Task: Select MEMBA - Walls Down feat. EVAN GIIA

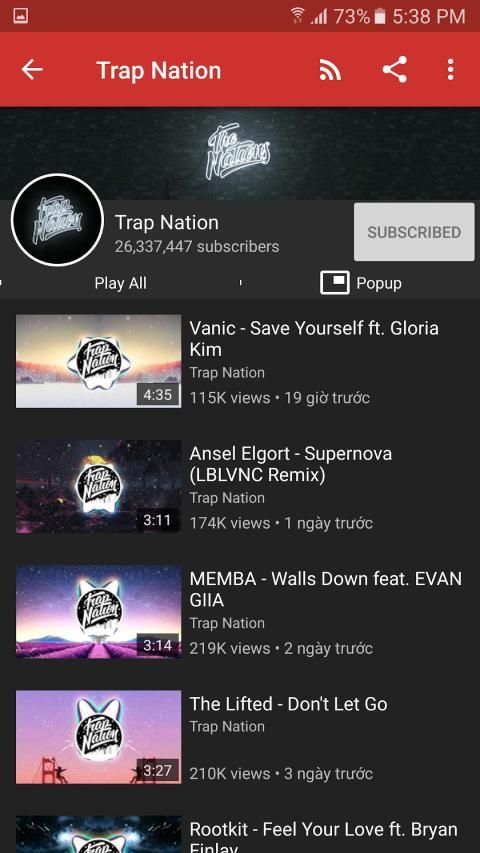Action: pos(325,589)
